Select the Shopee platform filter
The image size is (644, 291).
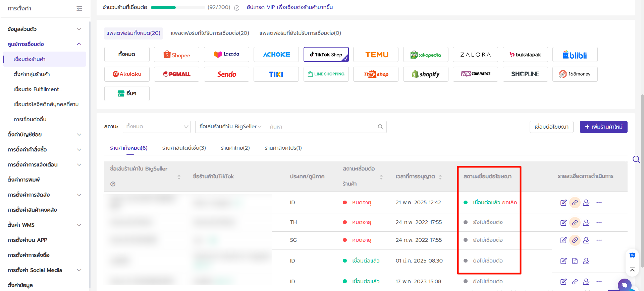coord(176,55)
